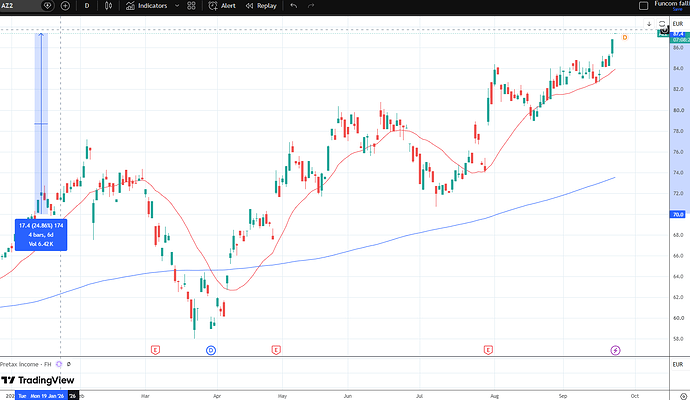Click the green current price label on scale
This screenshot has width=690, height=400.
(x=680, y=37)
